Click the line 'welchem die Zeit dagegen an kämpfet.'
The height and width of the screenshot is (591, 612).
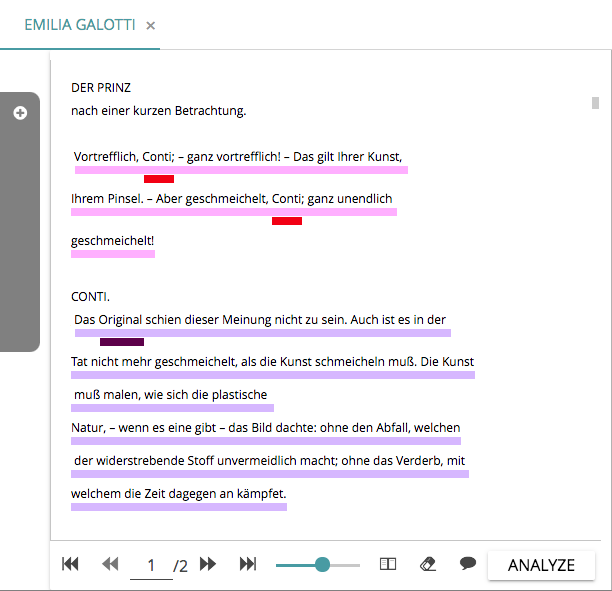coord(179,494)
